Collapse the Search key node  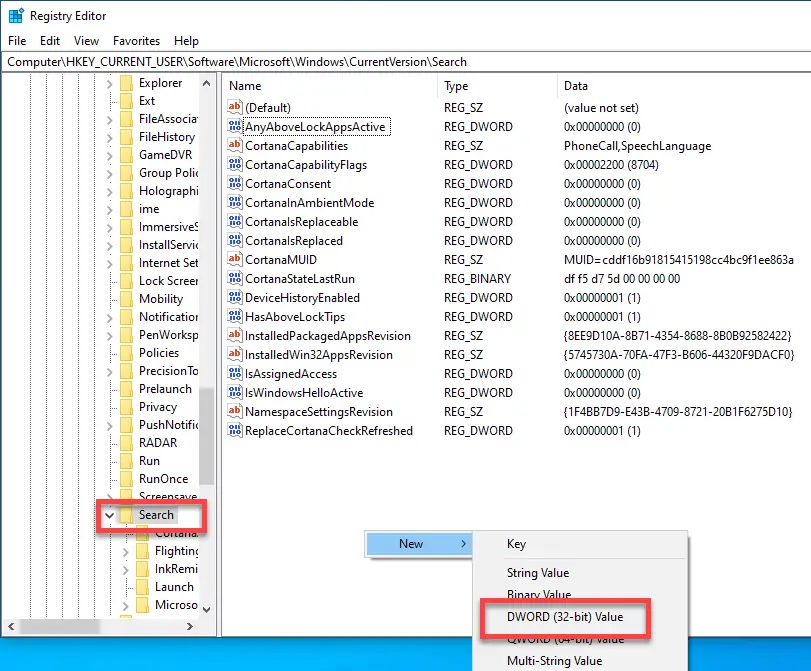pyautogui.click(x=110, y=515)
